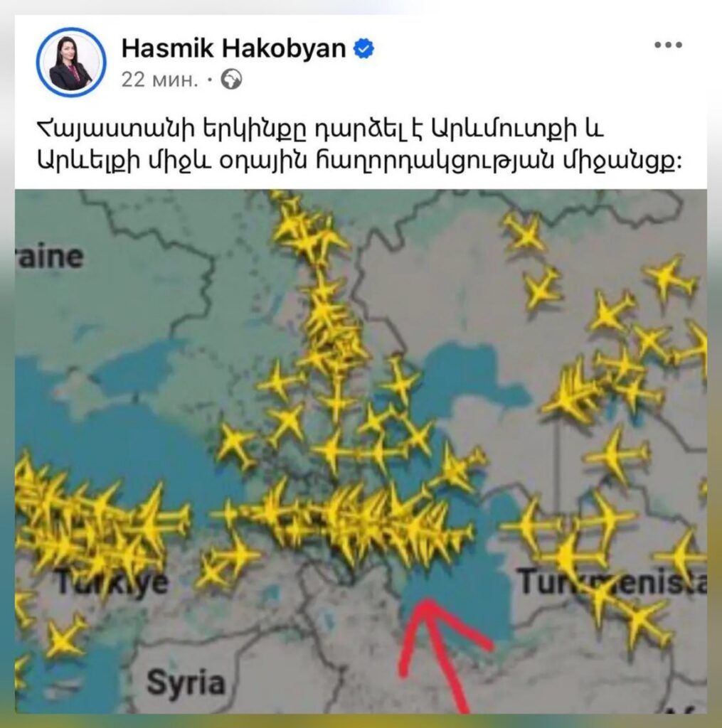Open the Hasmik Hakobyan profile name link
The height and width of the screenshot is (728, 722).
point(233,48)
